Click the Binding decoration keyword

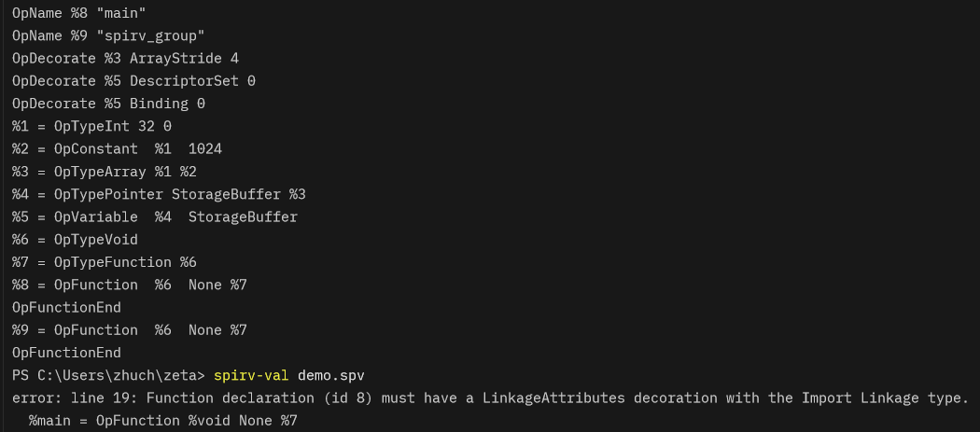pyautogui.click(x=159, y=104)
